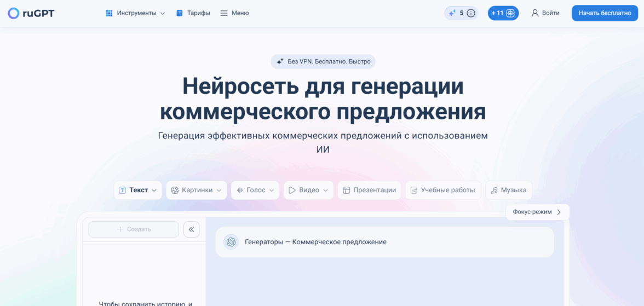Open the Музыка tab
Image resolution: width=644 pixels, height=306 pixels.
point(508,190)
